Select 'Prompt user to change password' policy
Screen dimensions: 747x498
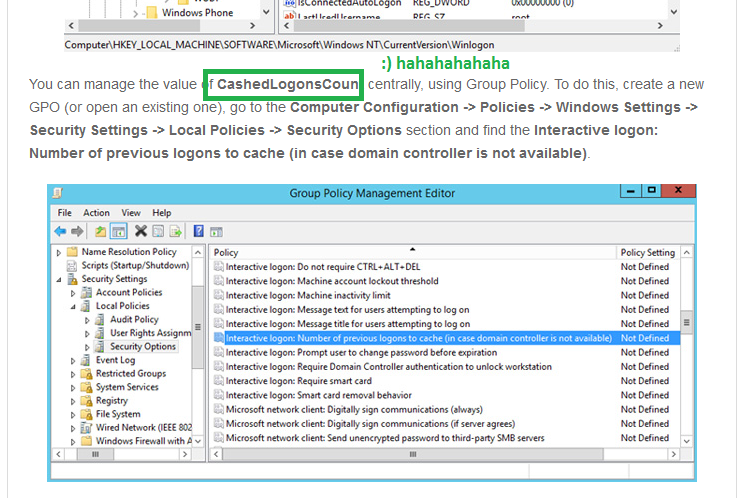[x=446, y=352]
